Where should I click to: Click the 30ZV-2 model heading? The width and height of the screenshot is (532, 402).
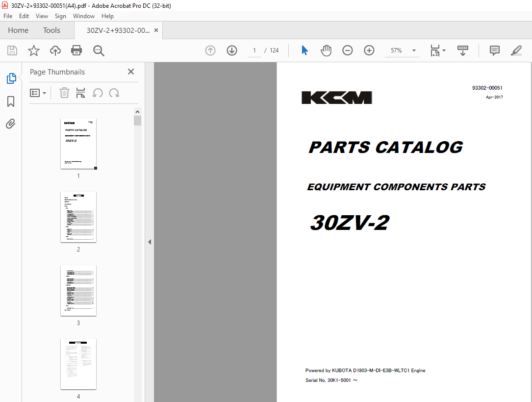[350, 223]
